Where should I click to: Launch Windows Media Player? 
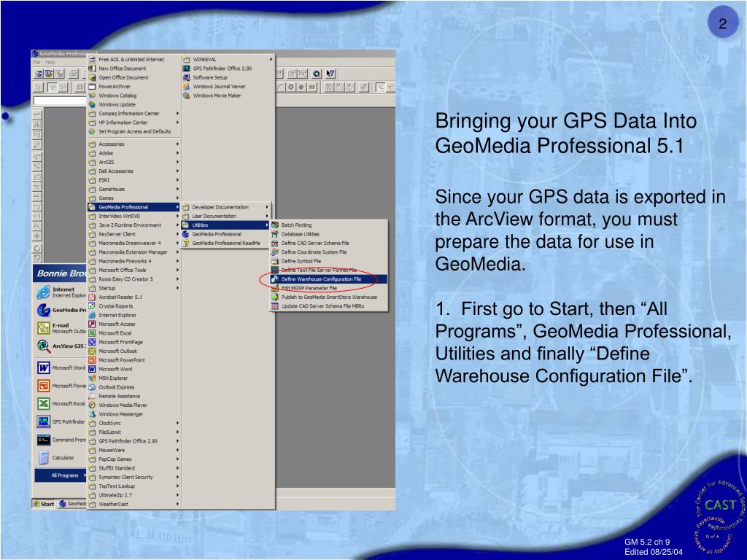click(134, 405)
